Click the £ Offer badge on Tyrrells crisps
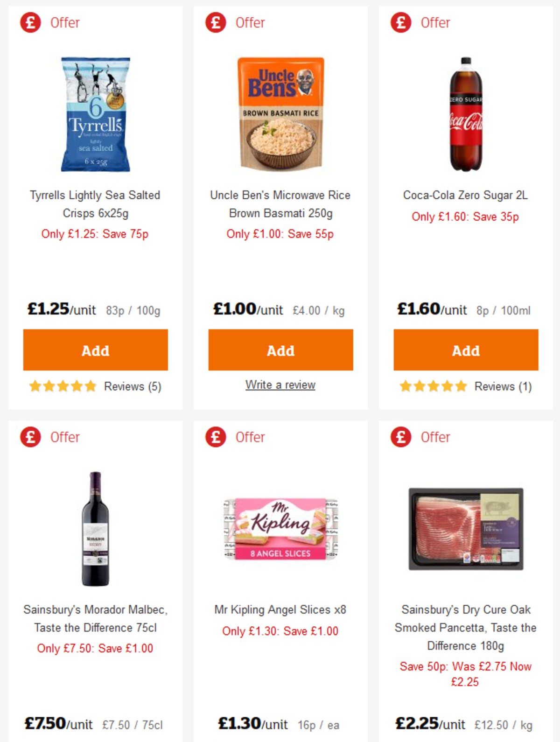This screenshot has width=560, height=742. point(29,22)
